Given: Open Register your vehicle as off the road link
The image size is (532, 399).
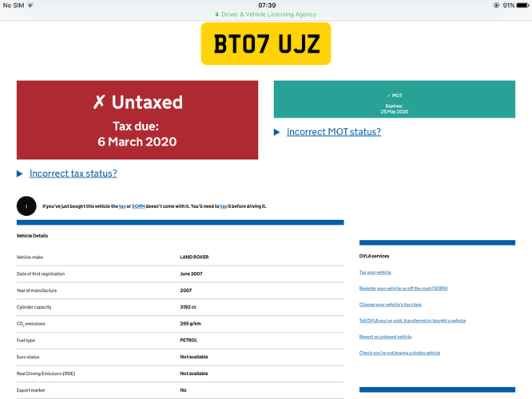Looking at the screenshot, I should [x=403, y=289].
